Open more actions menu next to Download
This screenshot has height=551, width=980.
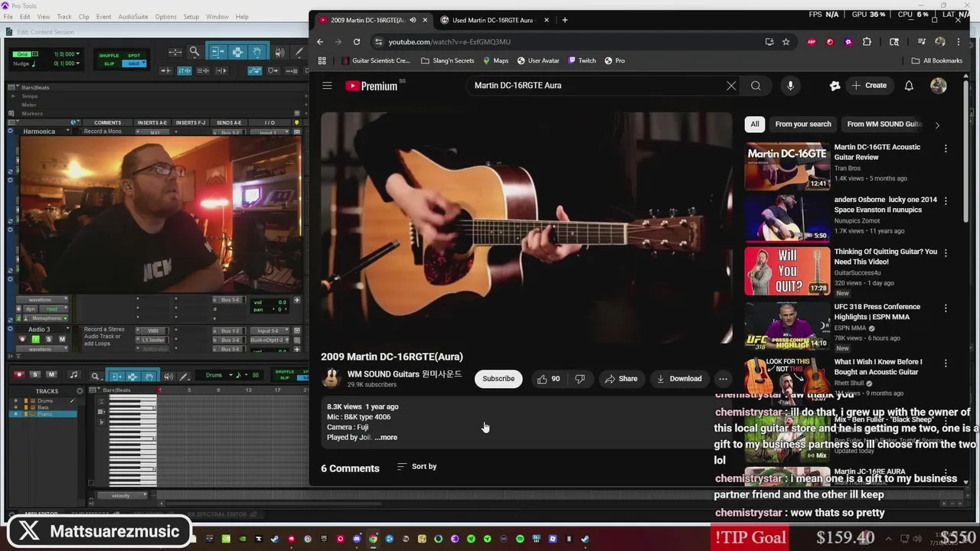723,379
